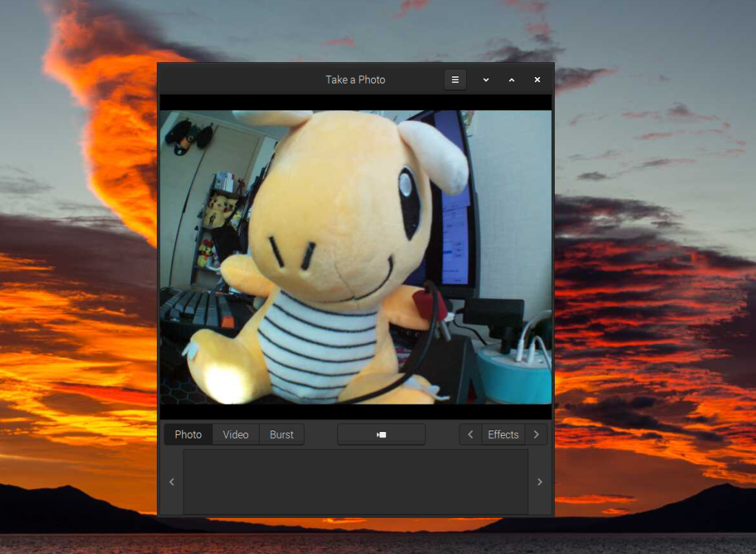
Task: Minimize the Take a Photo window
Action: pyautogui.click(x=486, y=80)
